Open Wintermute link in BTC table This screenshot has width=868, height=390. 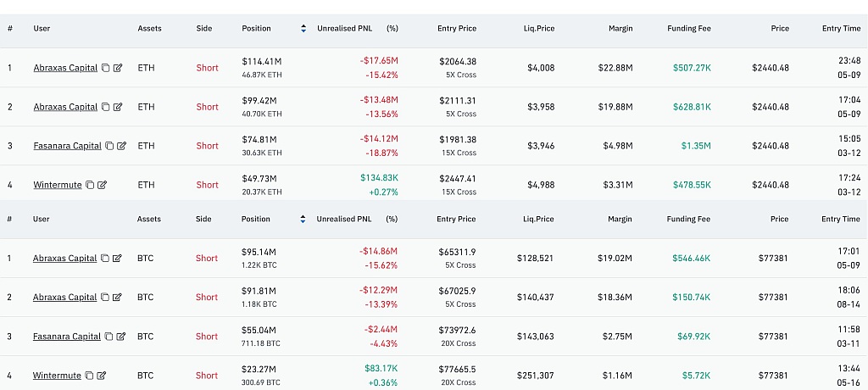coord(57,376)
